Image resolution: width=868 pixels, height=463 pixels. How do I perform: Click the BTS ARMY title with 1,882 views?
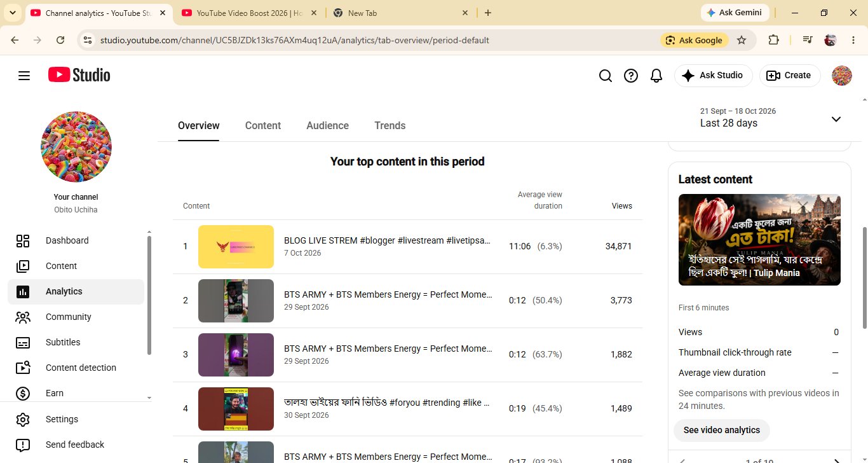388,349
